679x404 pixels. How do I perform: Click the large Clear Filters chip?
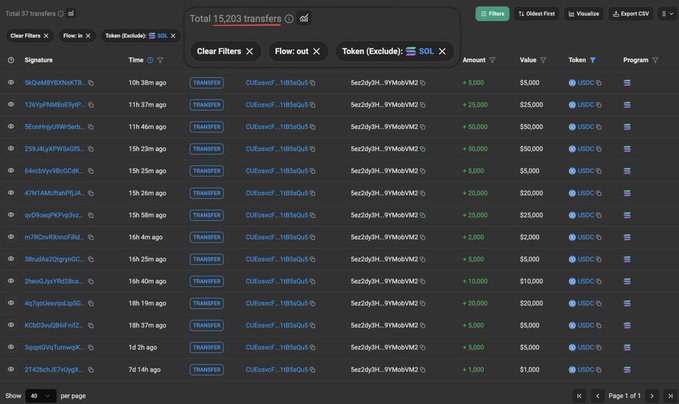225,51
